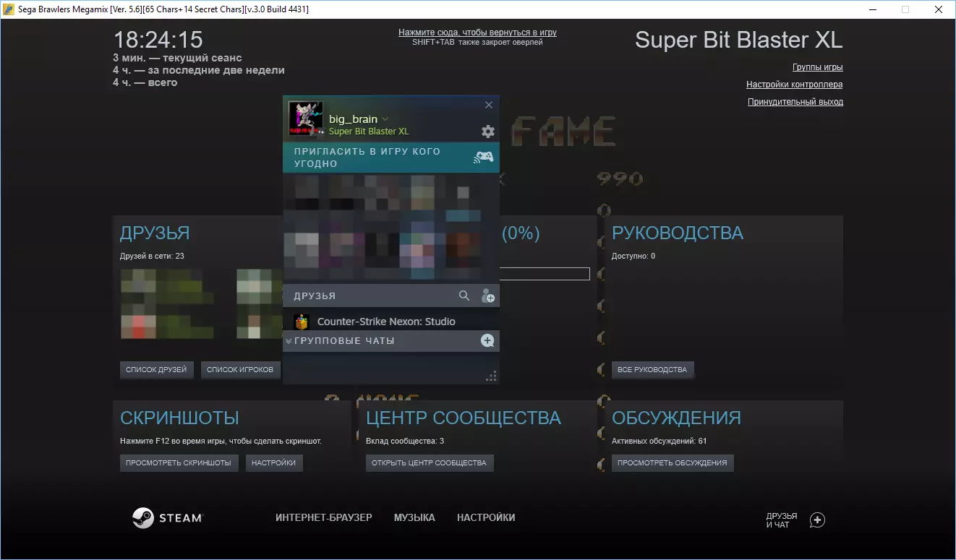Click the Принудительный выход link
This screenshot has width=956, height=560.
point(795,102)
